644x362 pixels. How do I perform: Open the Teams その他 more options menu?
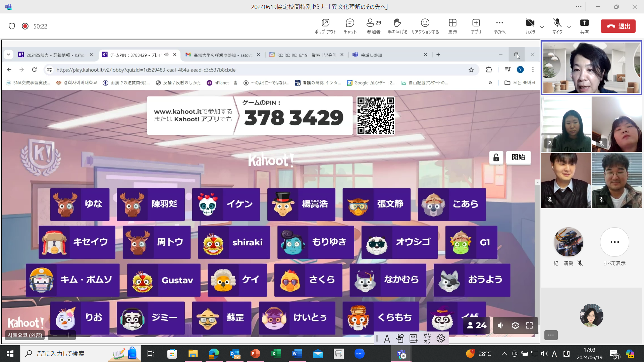tap(499, 26)
